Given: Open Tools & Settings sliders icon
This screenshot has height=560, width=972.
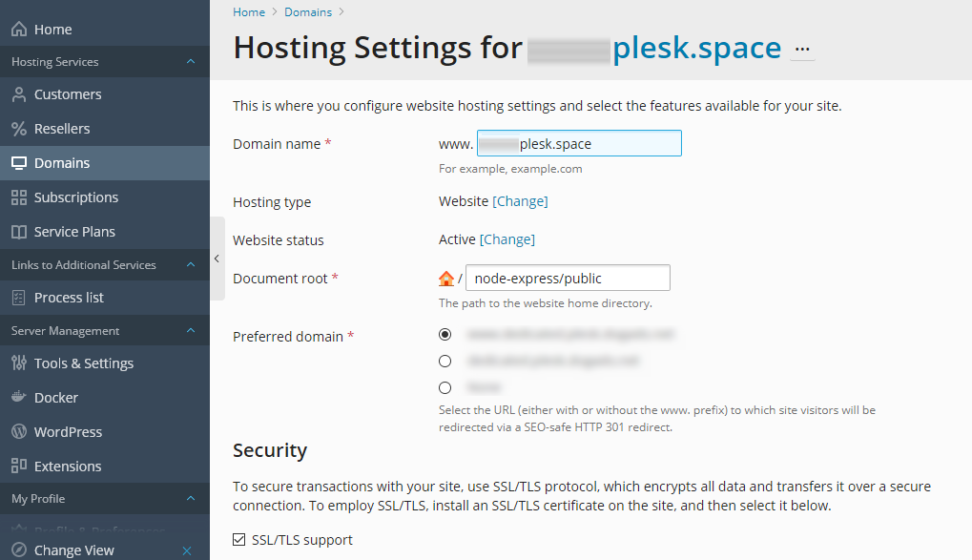Looking at the screenshot, I should coord(19,363).
